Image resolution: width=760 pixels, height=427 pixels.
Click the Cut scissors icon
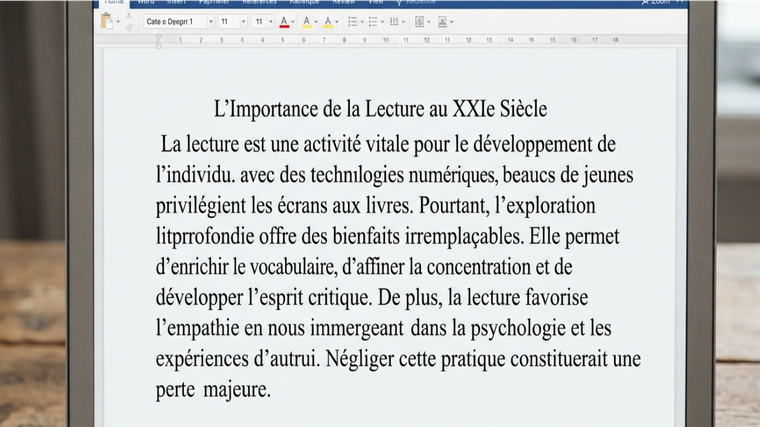pyautogui.click(x=128, y=16)
